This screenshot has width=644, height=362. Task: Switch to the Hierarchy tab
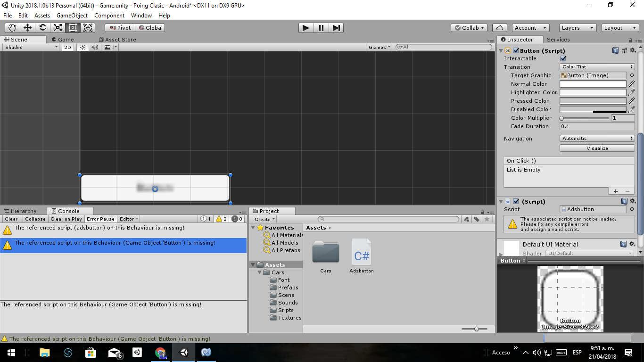(x=20, y=211)
